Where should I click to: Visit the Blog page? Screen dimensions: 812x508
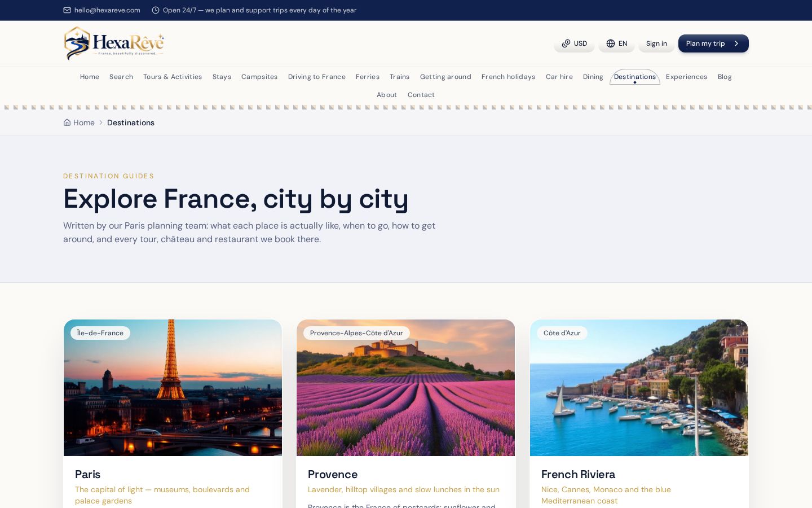pyautogui.click(x=725, y=77)
